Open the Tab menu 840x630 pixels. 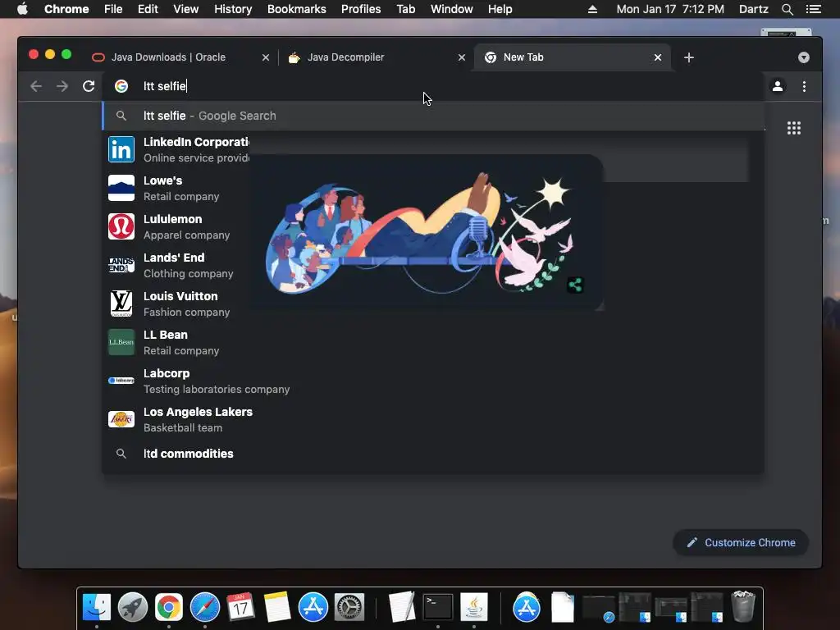tap(405, 9)
